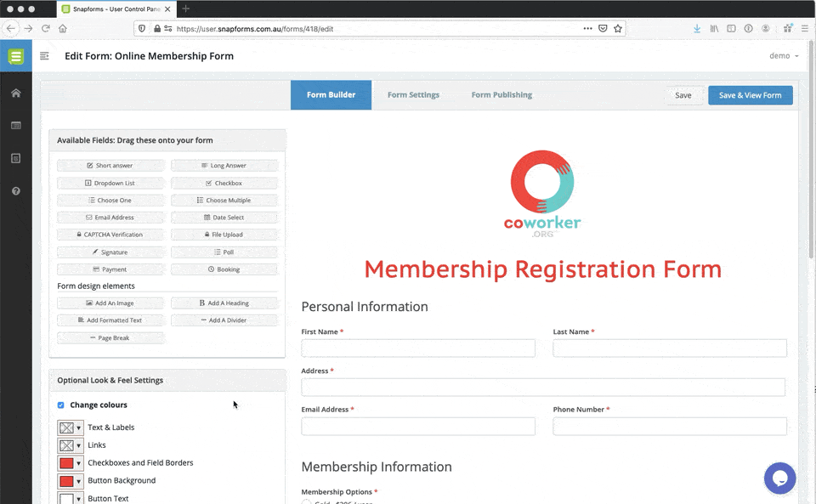Expand the Button Background colour dropdown
816x504 pixels.
[x=78, y=481]
